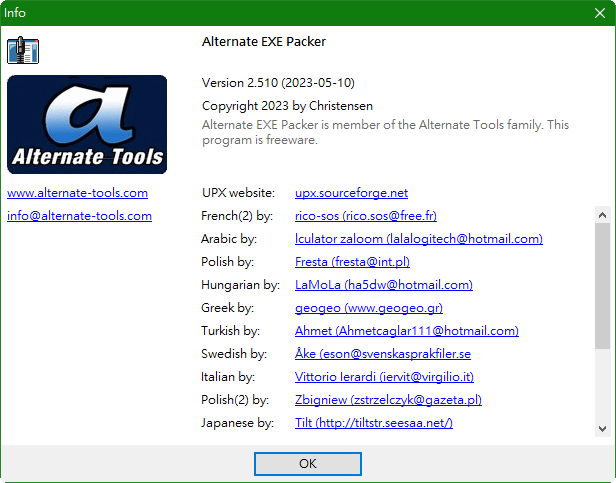Click the translator list scrollbar thumb

[x=602, y=286]
